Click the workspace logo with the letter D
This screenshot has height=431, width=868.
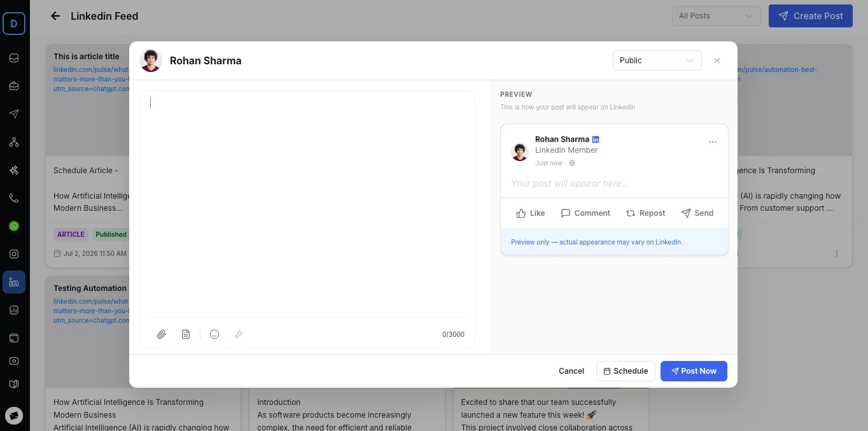14,24
